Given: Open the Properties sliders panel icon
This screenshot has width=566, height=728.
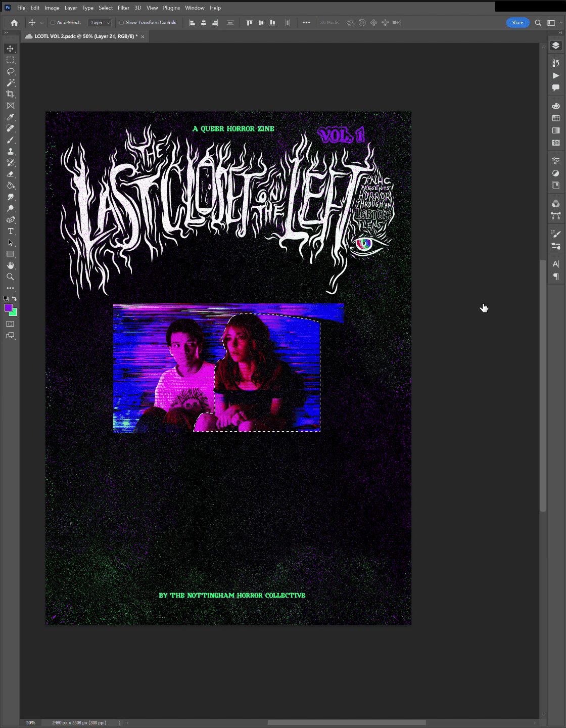Looking at the screenshot, I should (556, 161).
